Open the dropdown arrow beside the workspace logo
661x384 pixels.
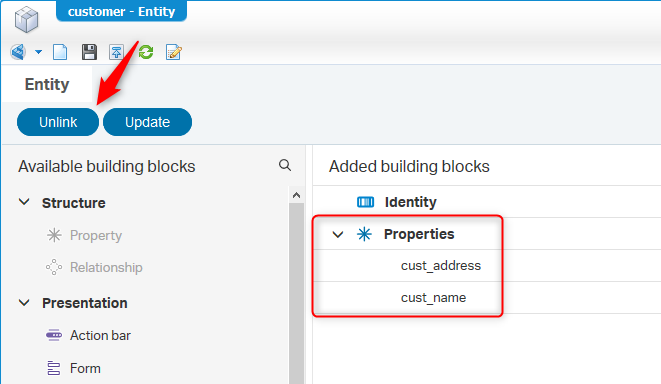[38, 52]
